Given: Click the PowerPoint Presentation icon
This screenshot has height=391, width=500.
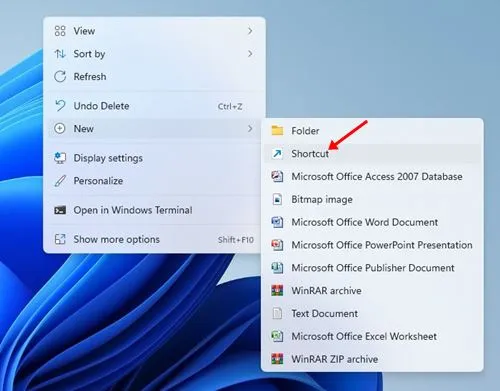Looking at the screenshot, I should tap(277, 245).
